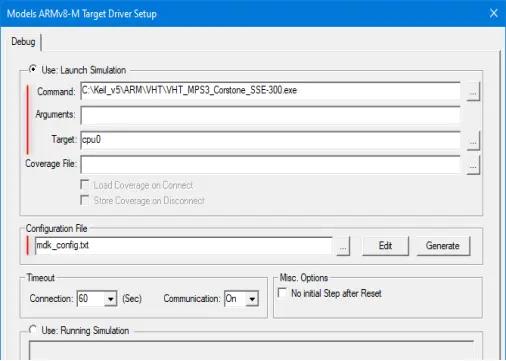Select Use: Launch Simulation radio button
Viewport: 506px width, 361px height.
click(x=33, y=69)
